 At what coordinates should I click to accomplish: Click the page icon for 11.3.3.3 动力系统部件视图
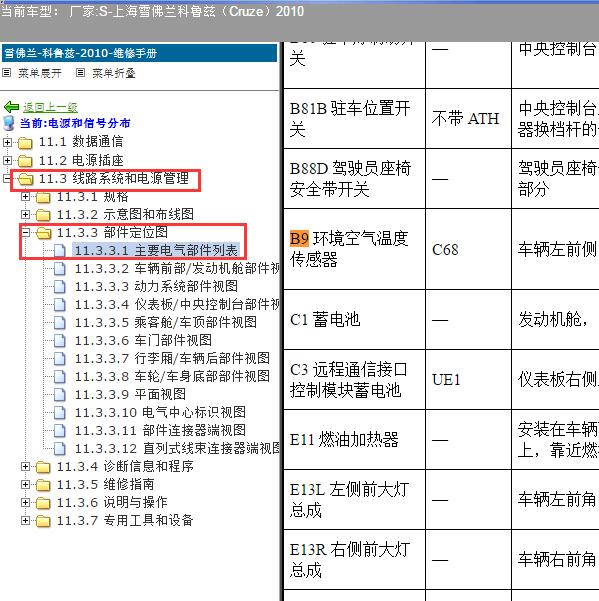pos(59,287)
